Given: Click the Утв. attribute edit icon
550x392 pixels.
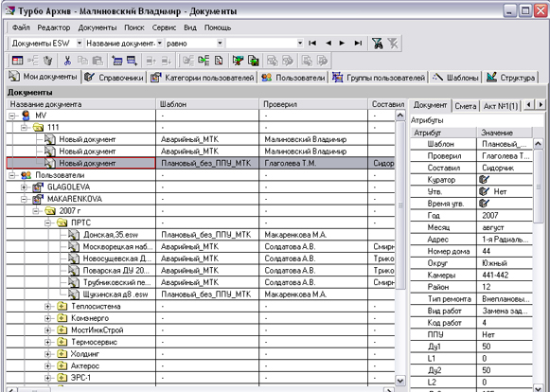Looking at the screenshot, I should click(x=484, y=191).
